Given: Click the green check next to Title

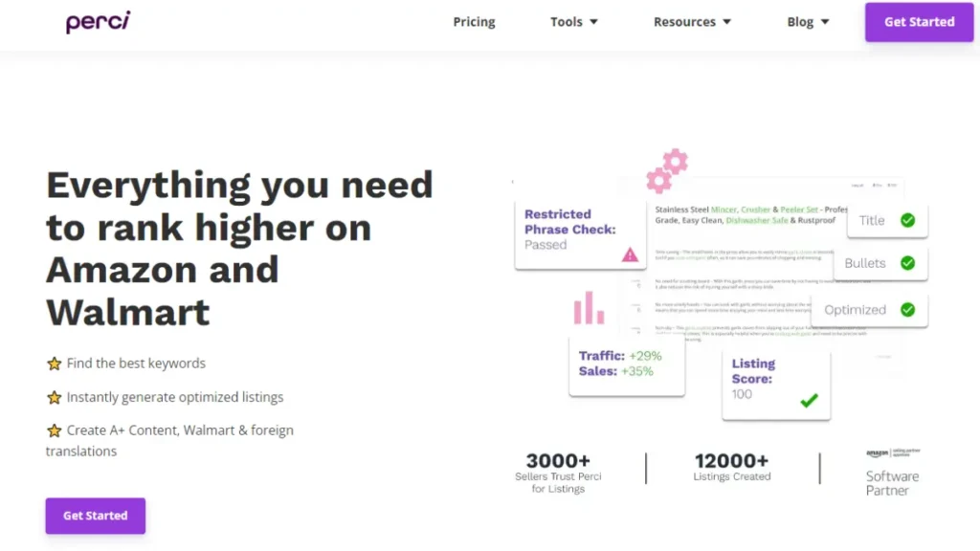Looking at the screenshot, I should tap(907, 220).
